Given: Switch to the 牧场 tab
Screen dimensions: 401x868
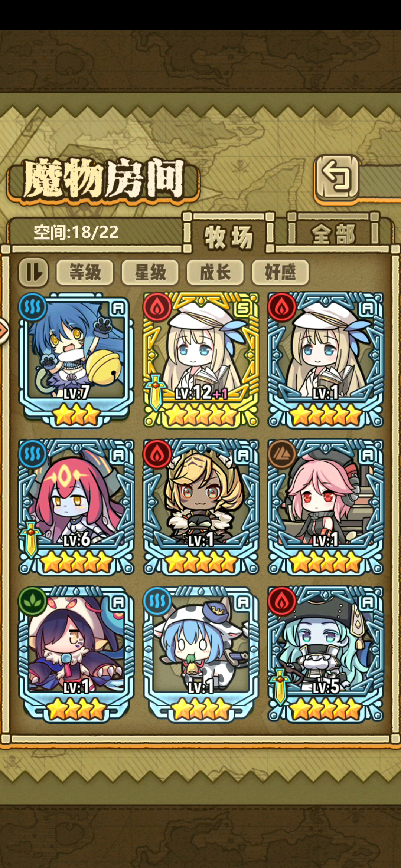Looking at the screenshot, I should [229, 236].
